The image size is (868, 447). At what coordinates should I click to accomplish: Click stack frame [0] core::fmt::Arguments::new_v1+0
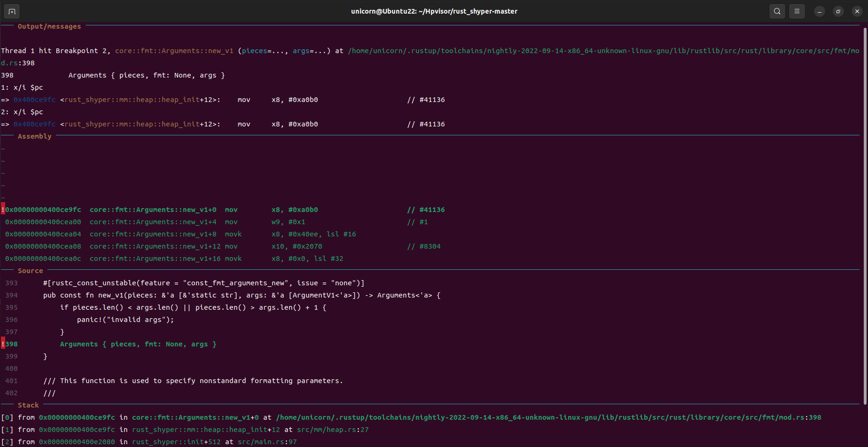[411, 417]
